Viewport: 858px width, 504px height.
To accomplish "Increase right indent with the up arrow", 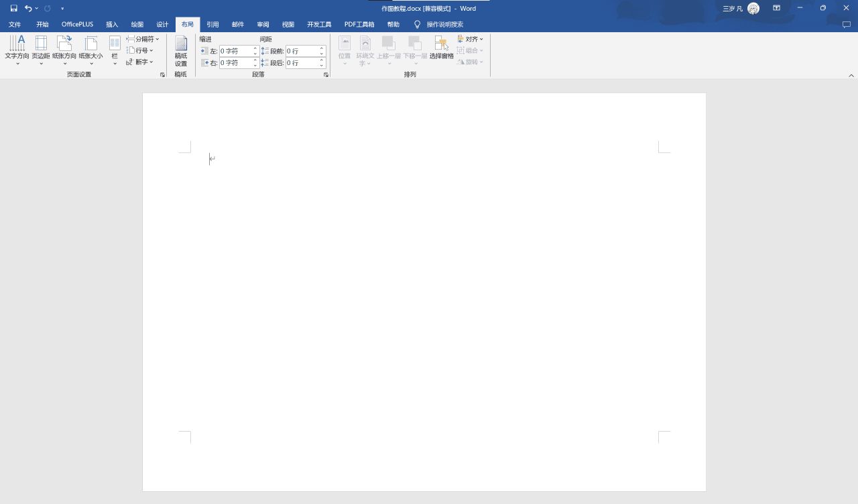I will click(255, 60).
